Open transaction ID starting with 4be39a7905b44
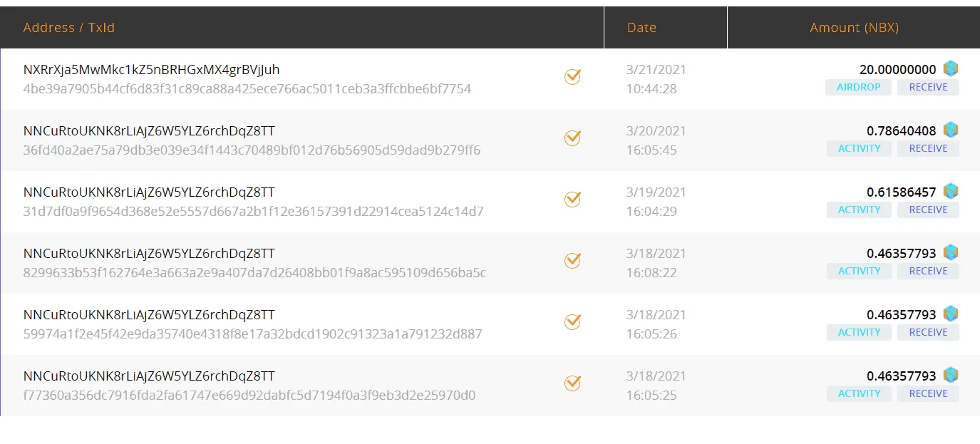This screenshot has width=980, height=444. pyautogui.click(x=247, y=89)
